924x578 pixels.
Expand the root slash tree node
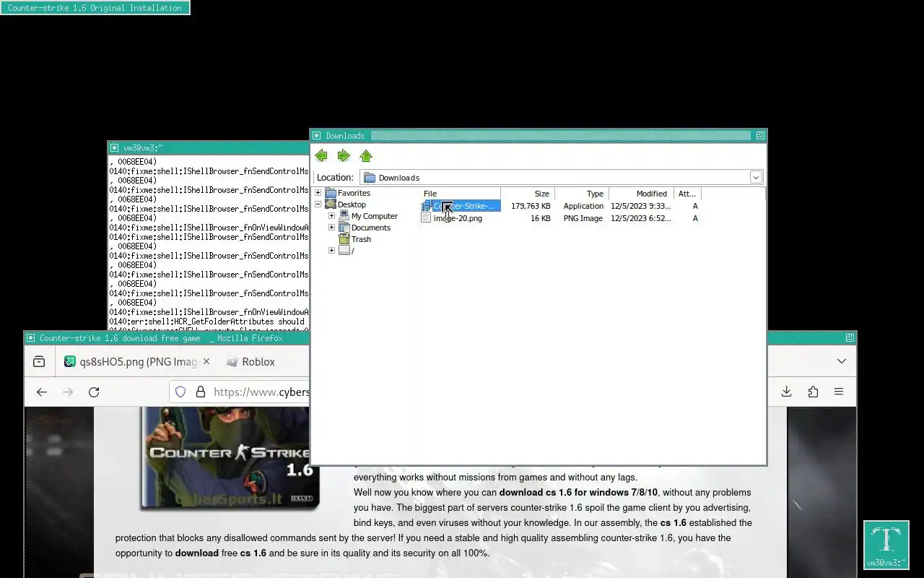(x=331, y=251)
